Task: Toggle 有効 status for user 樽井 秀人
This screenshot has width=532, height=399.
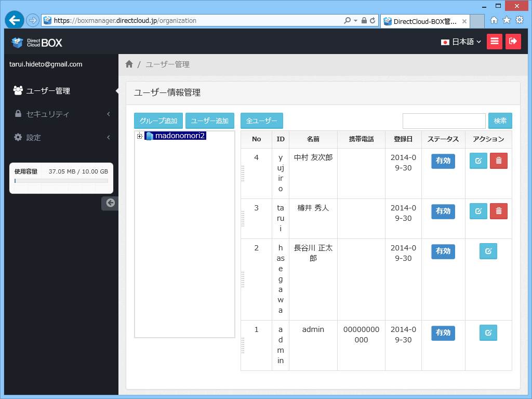Action: (x=443, y=211)
